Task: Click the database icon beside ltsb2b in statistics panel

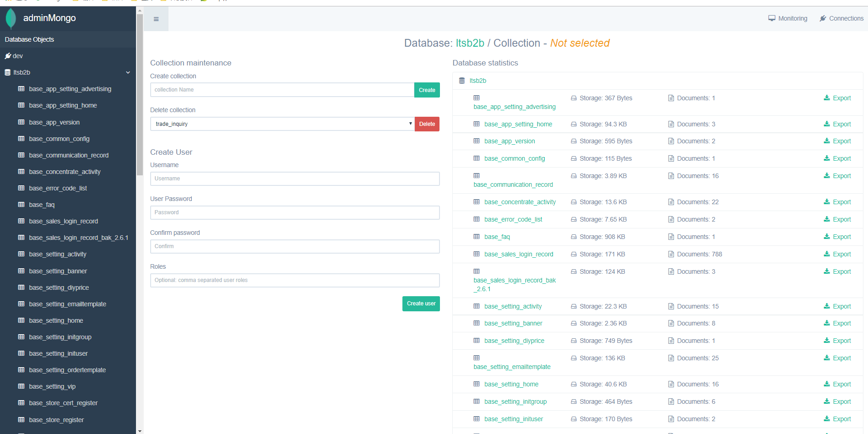Action: (x=461, y=80)
